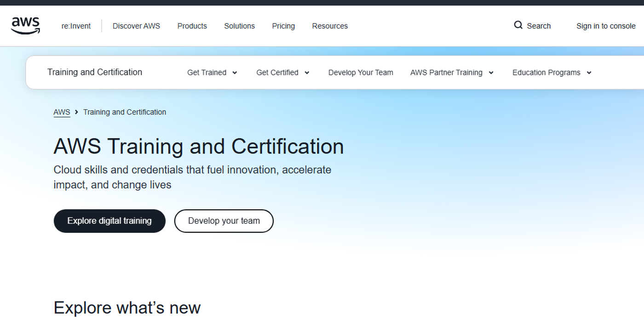Expand the Get Trained chevron

235,73
